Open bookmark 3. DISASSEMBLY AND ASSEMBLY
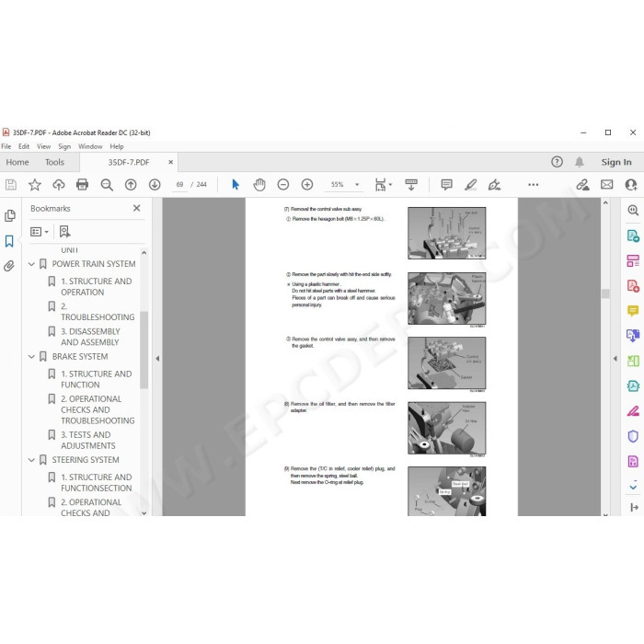The height and width of the screenshot is (644, 644). [90, 337]
